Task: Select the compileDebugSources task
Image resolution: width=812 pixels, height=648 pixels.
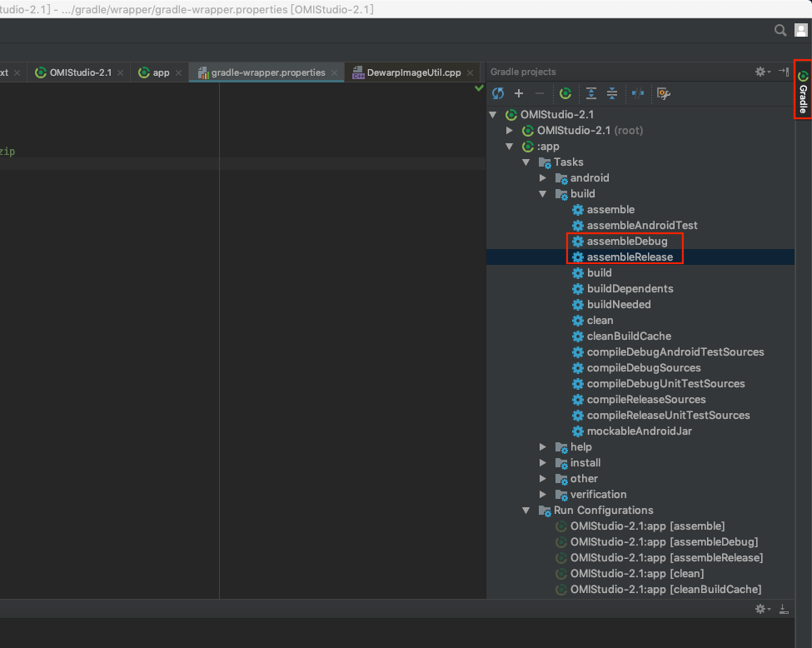Action: (636, 368)
